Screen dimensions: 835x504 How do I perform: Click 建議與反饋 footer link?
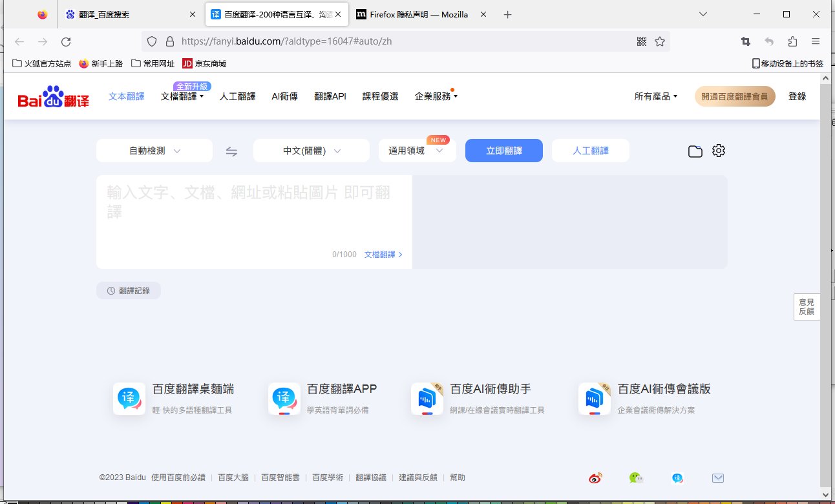[418, 478]
